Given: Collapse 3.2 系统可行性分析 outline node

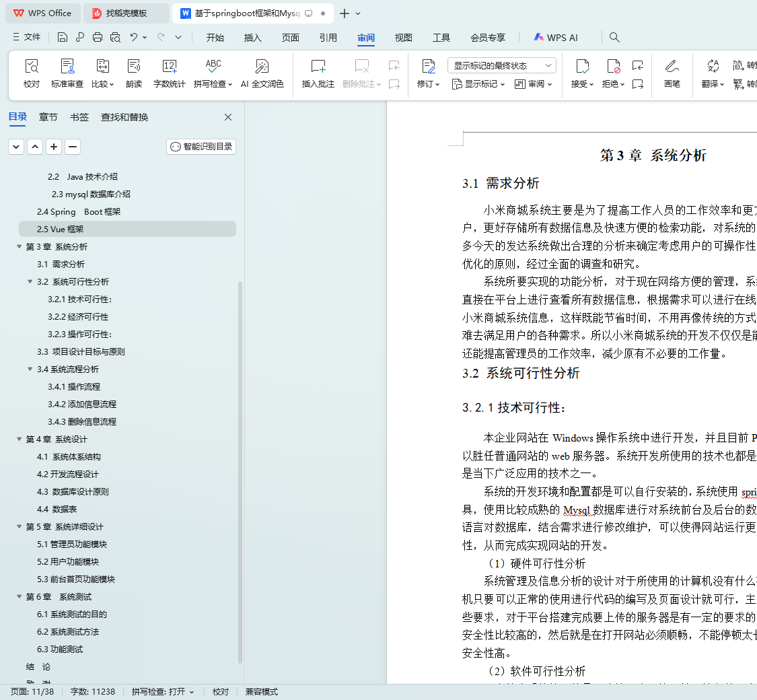Looking at the screenshot, I should tap(30, 281).
